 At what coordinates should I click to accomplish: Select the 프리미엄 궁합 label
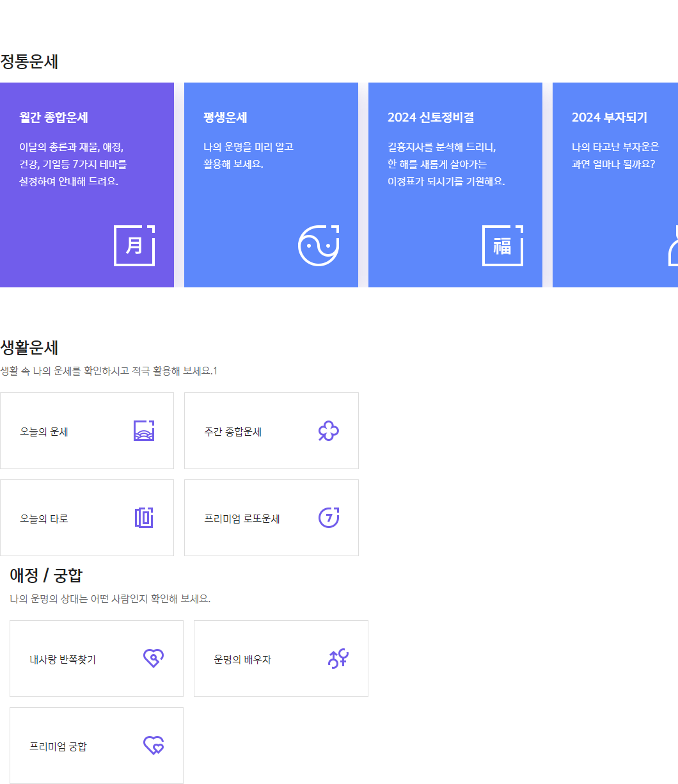click(x=58, y=747)
